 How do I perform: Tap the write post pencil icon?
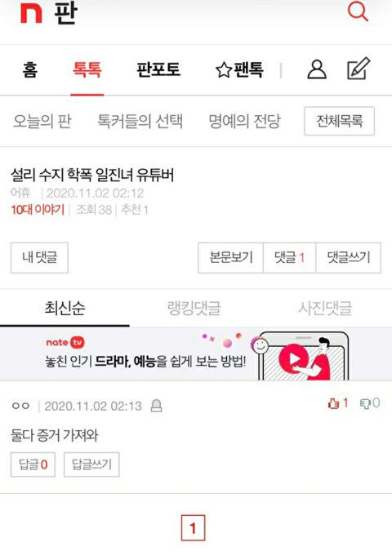pos(359,69)
